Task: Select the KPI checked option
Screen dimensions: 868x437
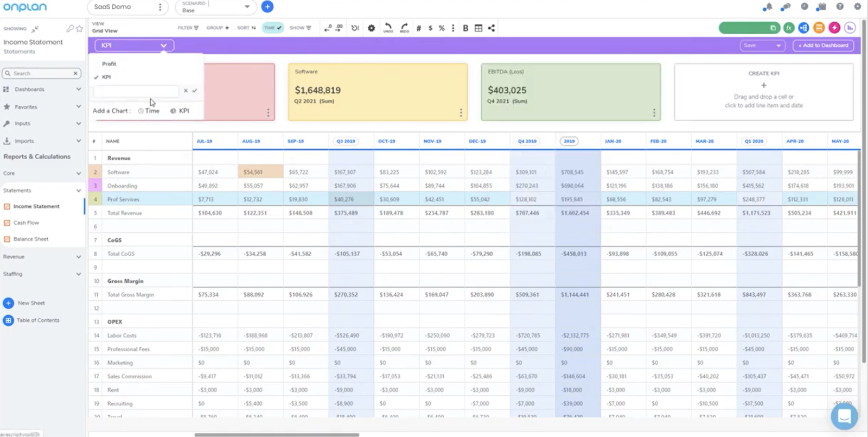Action: 106,77
